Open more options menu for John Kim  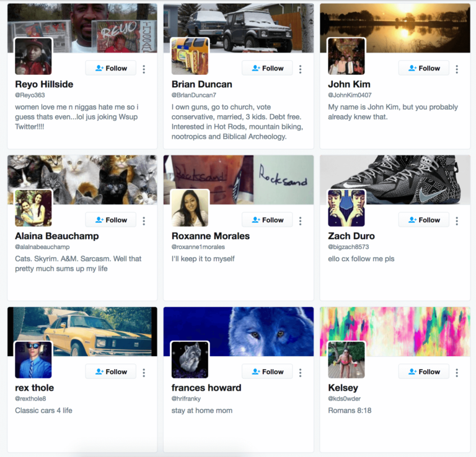pos(457,69)
